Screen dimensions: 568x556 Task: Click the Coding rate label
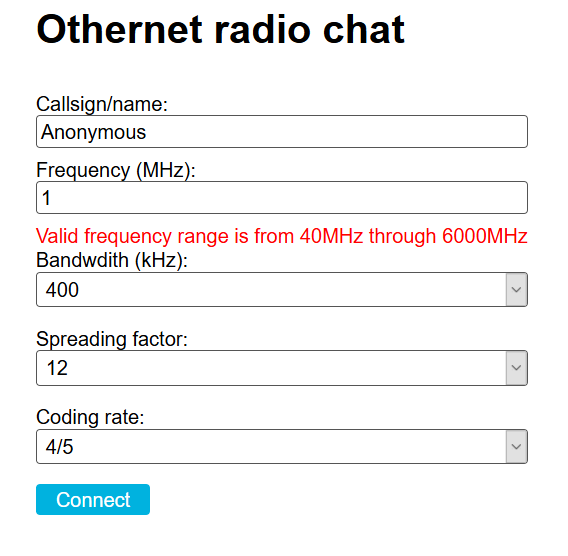coord(90,417)
